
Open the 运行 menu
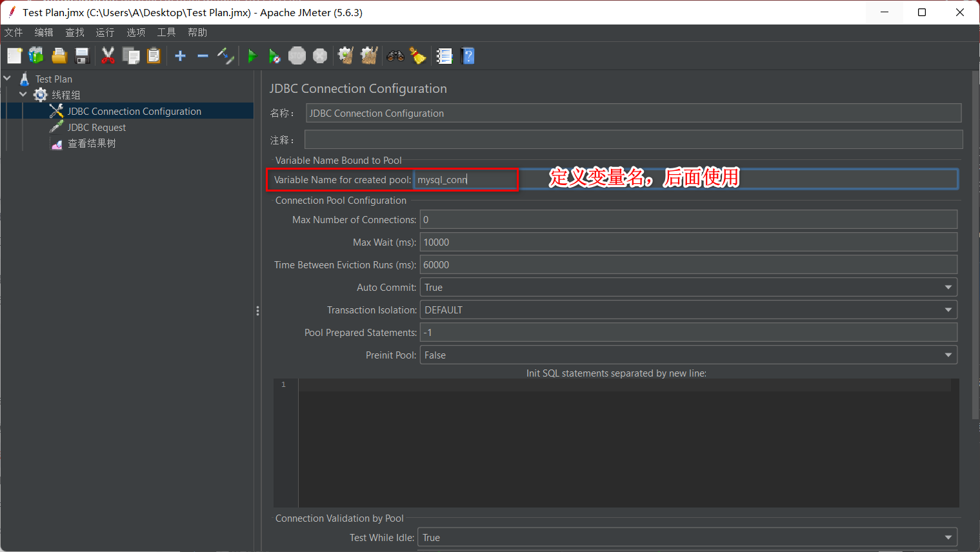click(x=105, y=32)
